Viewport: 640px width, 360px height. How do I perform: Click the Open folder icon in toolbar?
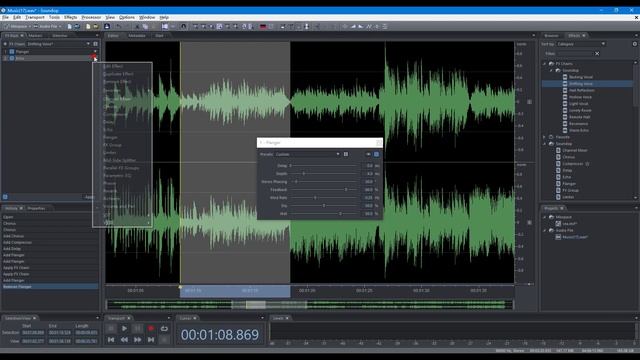click(x=96, y=27)
